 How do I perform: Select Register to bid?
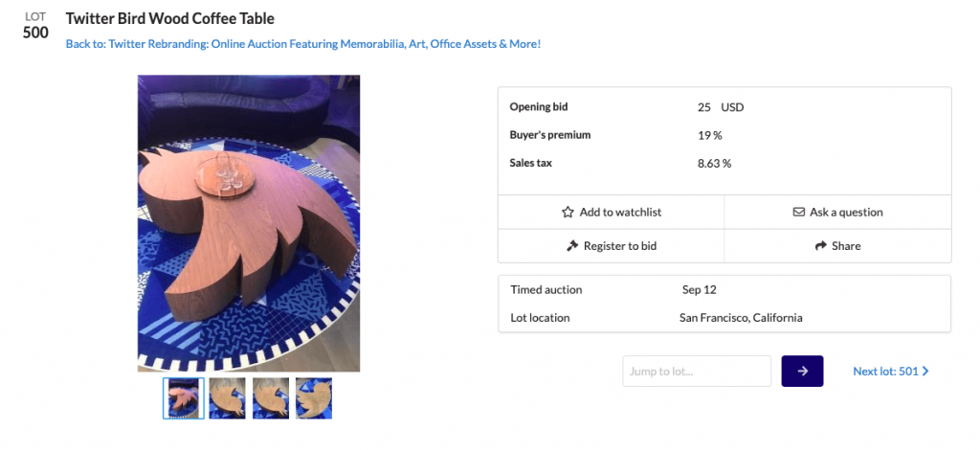point(620,246)
